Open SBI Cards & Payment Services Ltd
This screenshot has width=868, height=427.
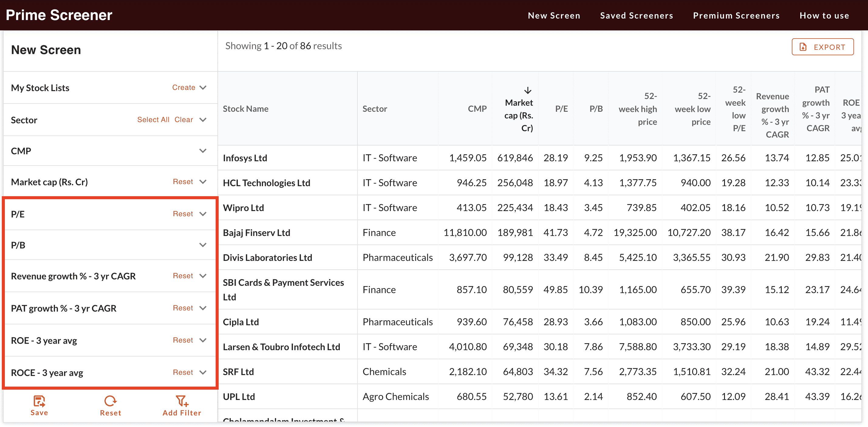coord(283,289)
